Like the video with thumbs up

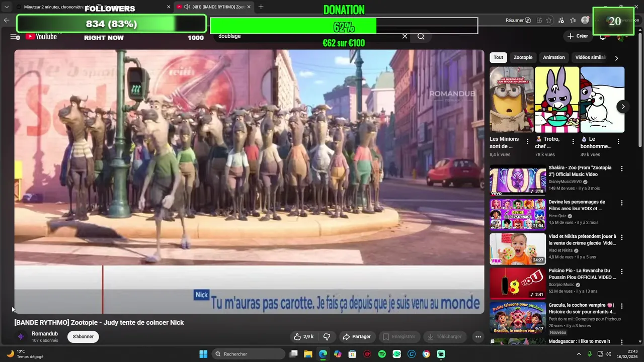click(303, 336)
